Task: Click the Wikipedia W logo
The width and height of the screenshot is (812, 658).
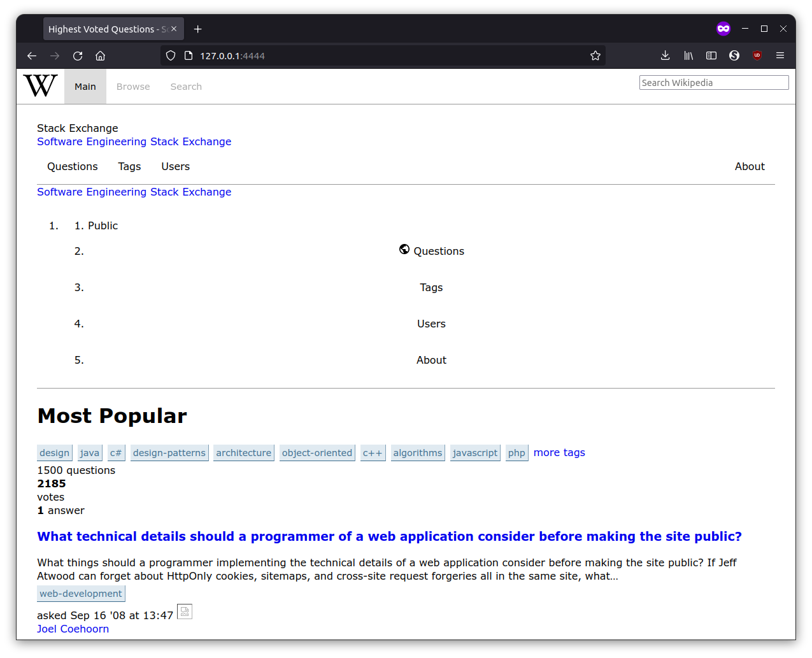Action: 40,85
